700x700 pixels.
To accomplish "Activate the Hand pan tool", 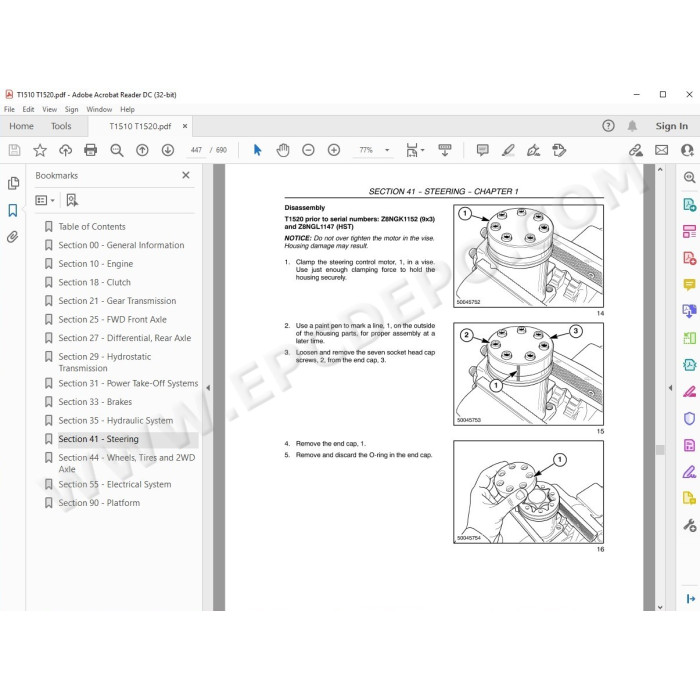I will [x=283, y=150].
